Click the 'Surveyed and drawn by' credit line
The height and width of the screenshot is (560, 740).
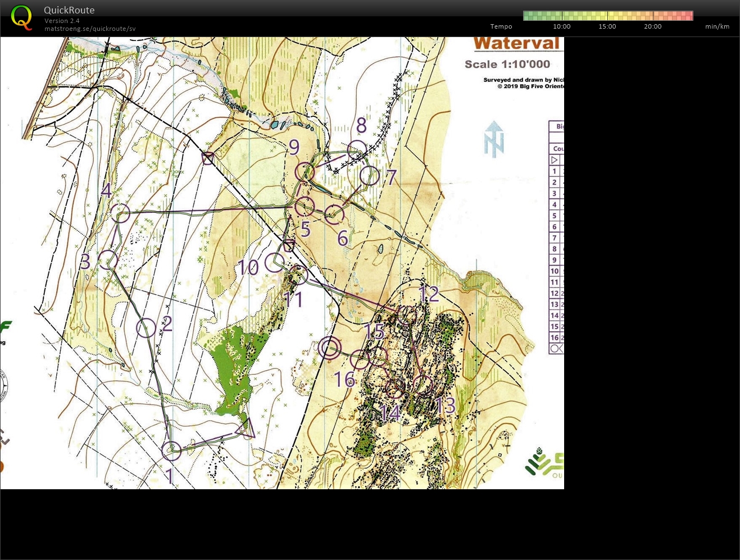(523, 80)
